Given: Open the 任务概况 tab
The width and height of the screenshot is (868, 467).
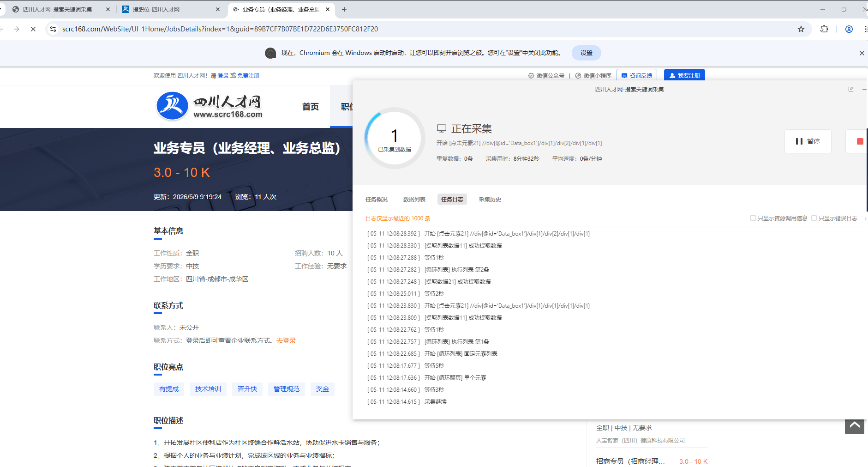Looking at the screenshot, I should 377,200.
